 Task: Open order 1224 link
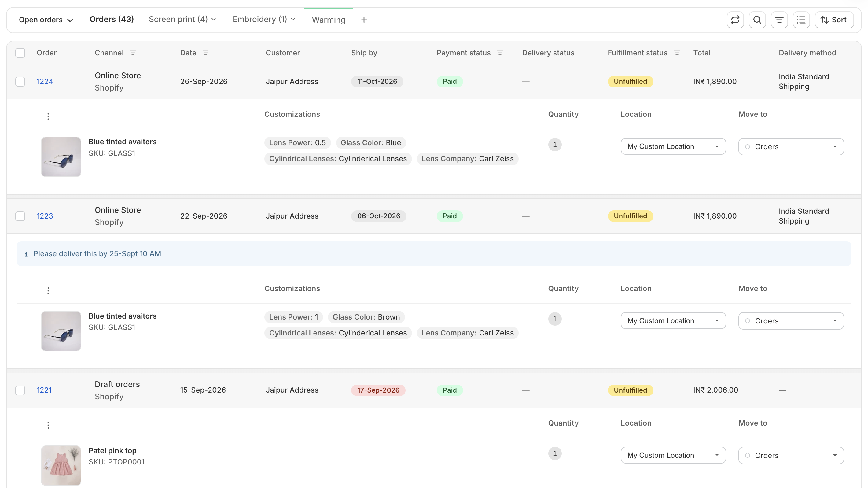pyautogui.click(x=45, y=82)
